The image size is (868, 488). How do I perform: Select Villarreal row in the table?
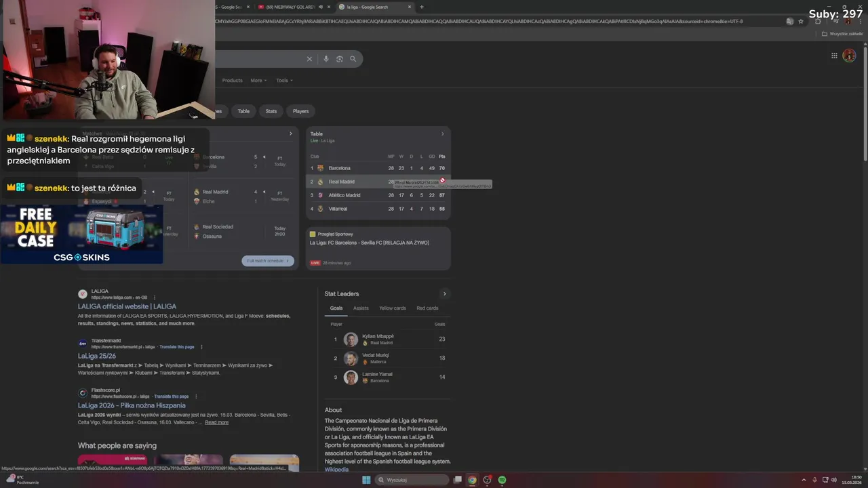[378, 209]
